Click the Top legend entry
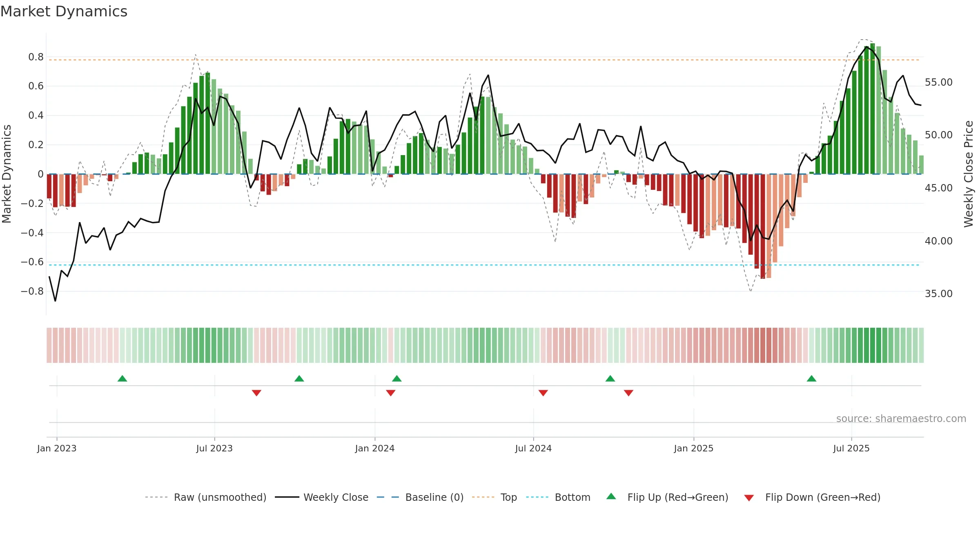The width and height of the screenshot is (980, 551). (494, 497)
